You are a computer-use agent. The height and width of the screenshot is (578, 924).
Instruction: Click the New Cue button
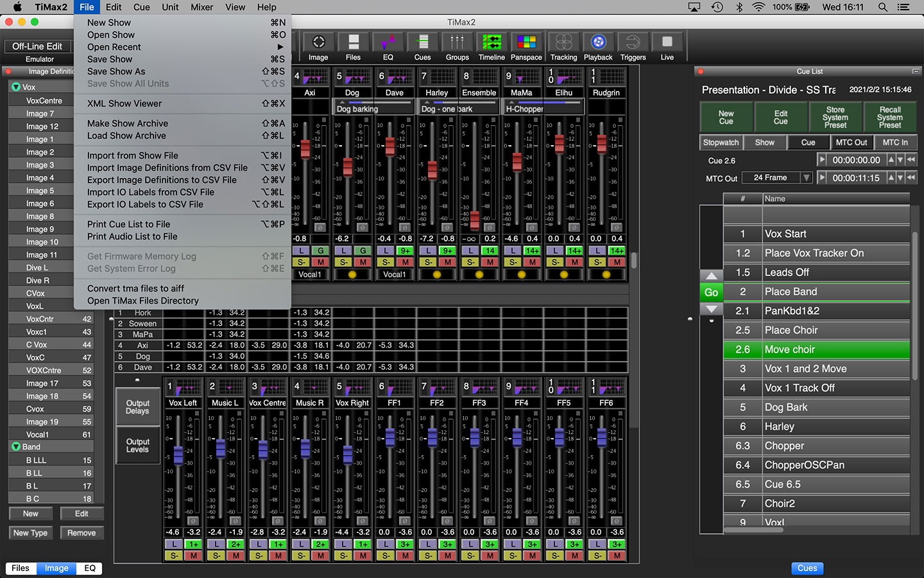coord(726,117)
